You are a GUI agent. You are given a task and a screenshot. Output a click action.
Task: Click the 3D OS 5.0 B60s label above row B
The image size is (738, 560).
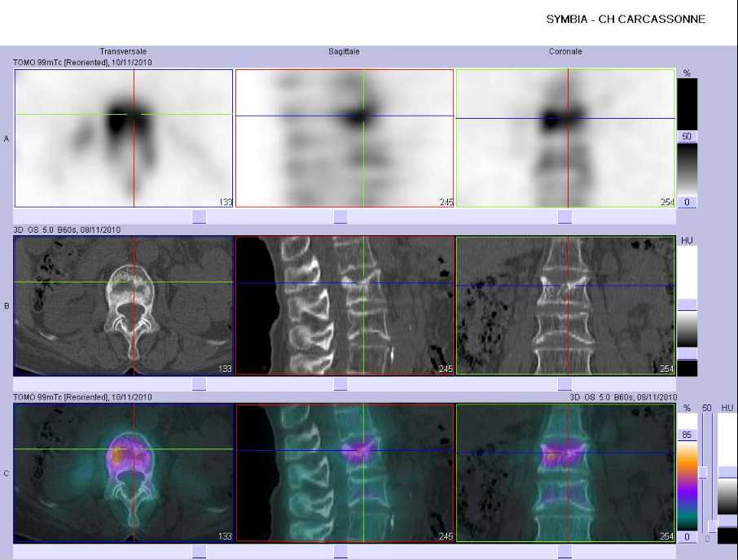tap(67, 230)
